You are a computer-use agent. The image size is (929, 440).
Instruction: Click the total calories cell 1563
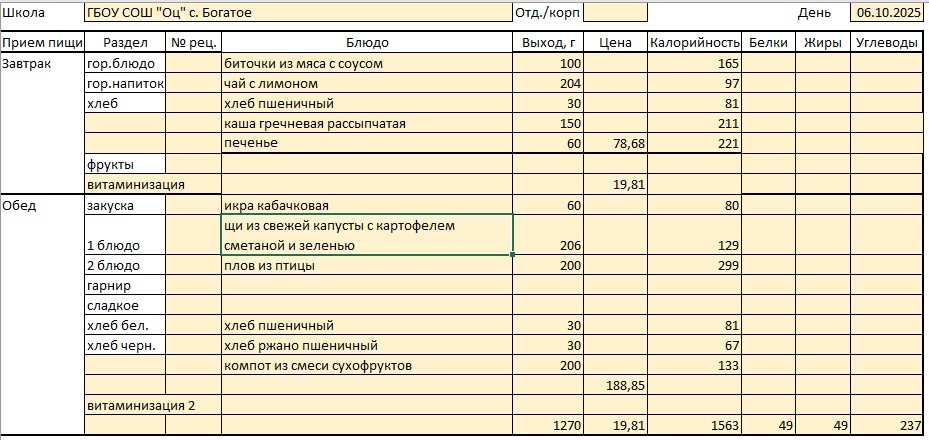pyautogui.click(x=695, y=426)
